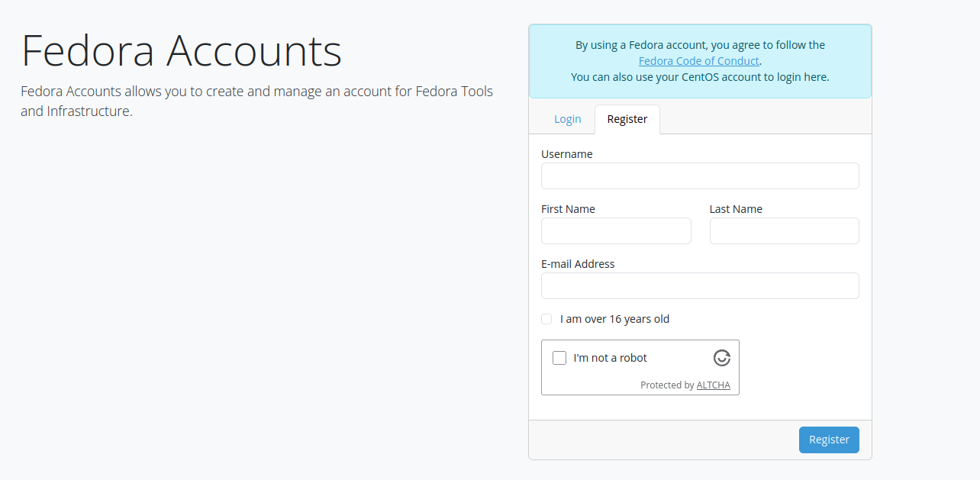Click the description paragraph about Fedora Tools
980x480 pixels.
click(257, 101)
